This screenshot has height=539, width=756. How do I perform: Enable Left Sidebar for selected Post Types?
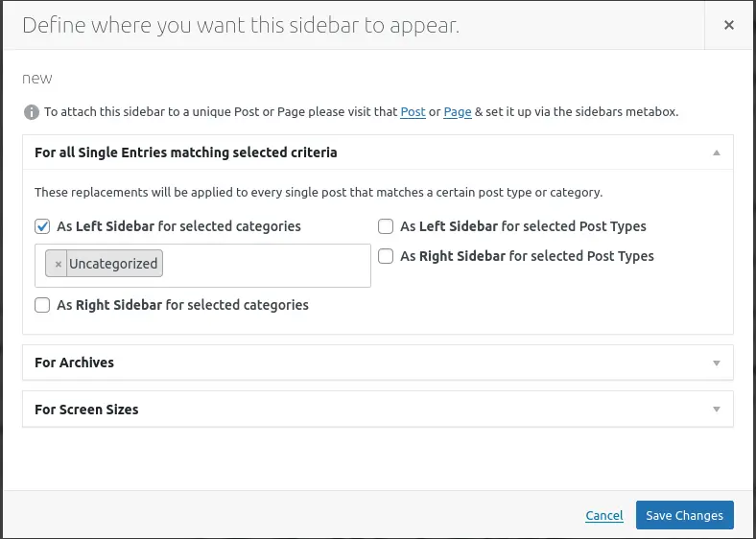click(386, 227)
